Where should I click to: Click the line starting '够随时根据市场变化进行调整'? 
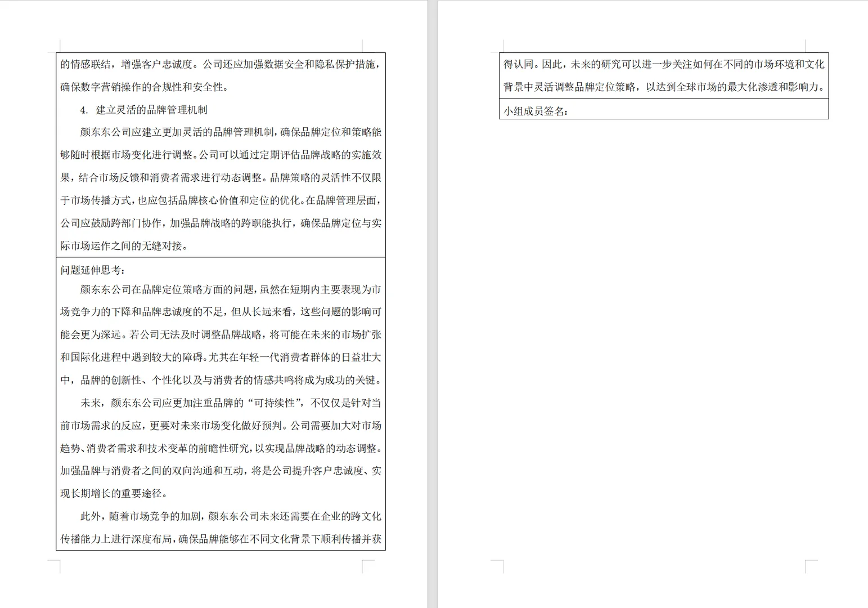pyautogui.click(x=221, y=155)
